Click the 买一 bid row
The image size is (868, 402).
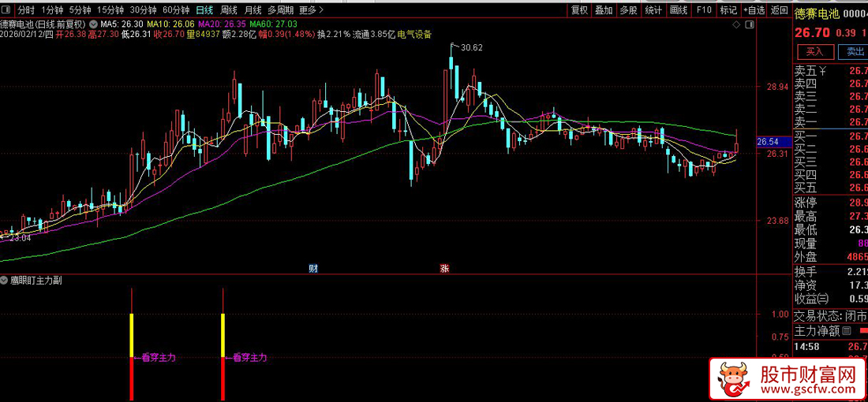830,136
